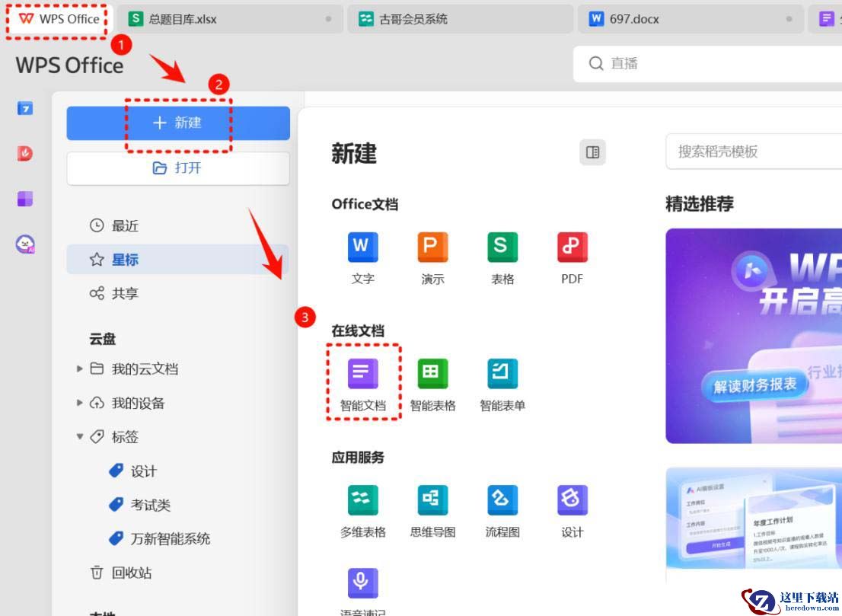Collapse the 标签 tree arrow
The height and width of the screenshot is (616, 842).
tap(79, 436)
